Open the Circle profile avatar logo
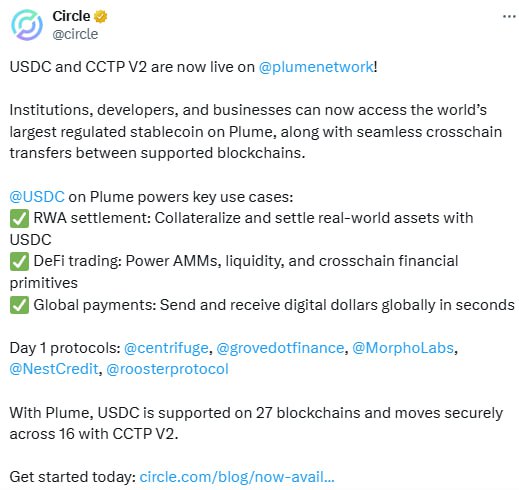This screenshot has width=519, height=490. (x=27, y=25)
